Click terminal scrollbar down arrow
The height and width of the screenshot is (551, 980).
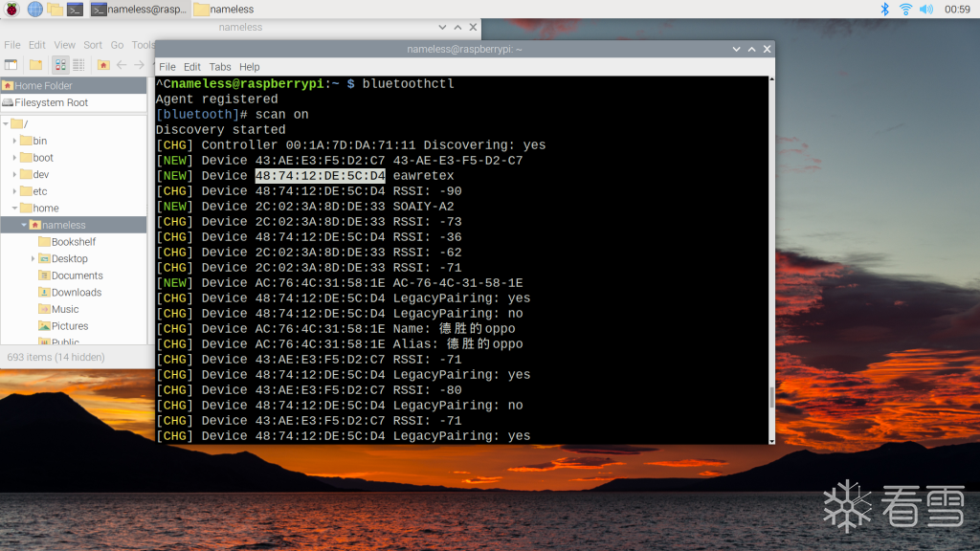coord(772,441)
